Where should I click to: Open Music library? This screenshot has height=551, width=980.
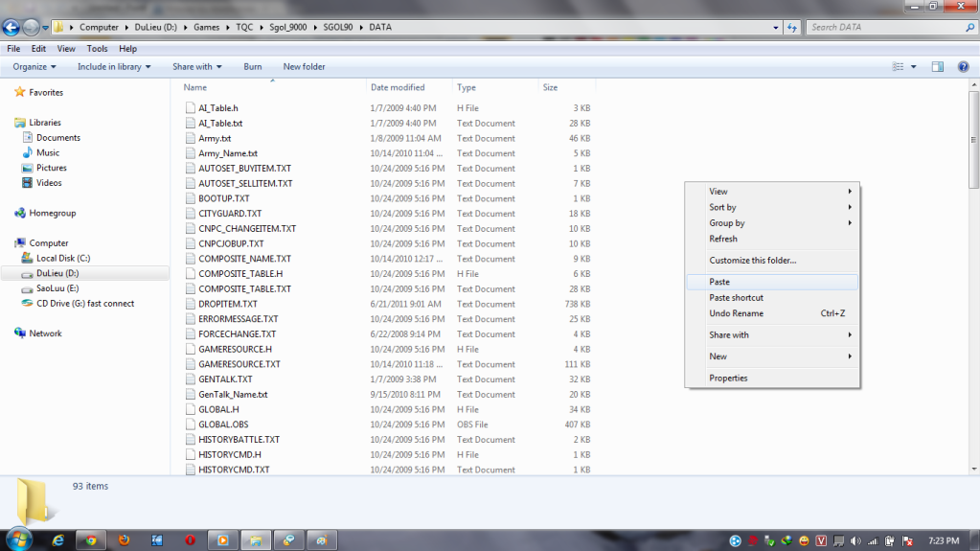pyautogui.click(x=48, y=152)
